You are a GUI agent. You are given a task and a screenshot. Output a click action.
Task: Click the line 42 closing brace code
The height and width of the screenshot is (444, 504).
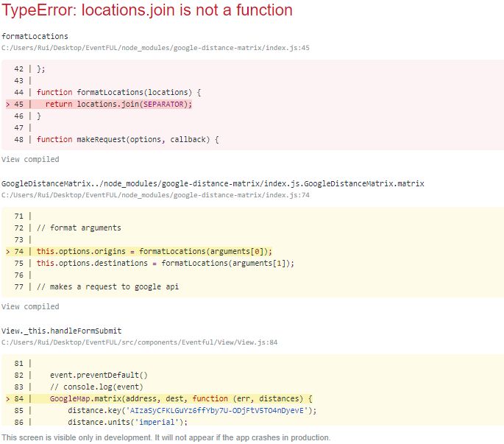(x=40, y=69)
